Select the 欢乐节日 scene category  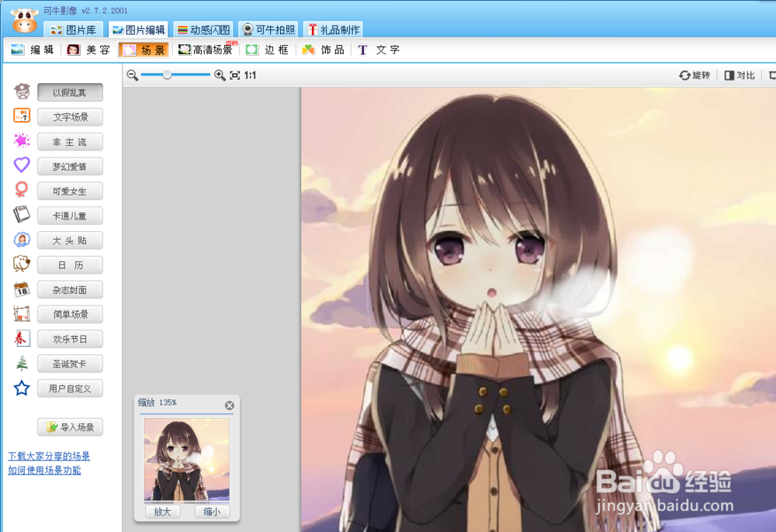tap(71, 339)
